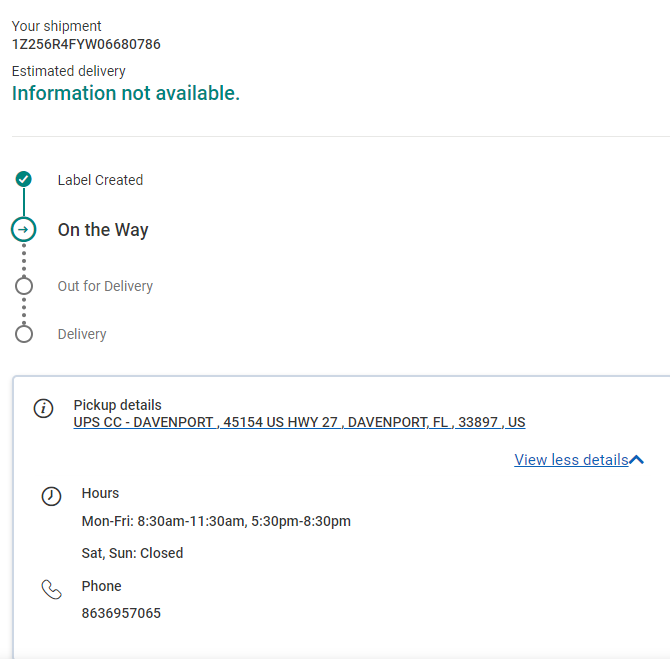The width and height of the screenshot is (670, 659).
Task: Click the Pickup details info icon
Action: point(43,409)
